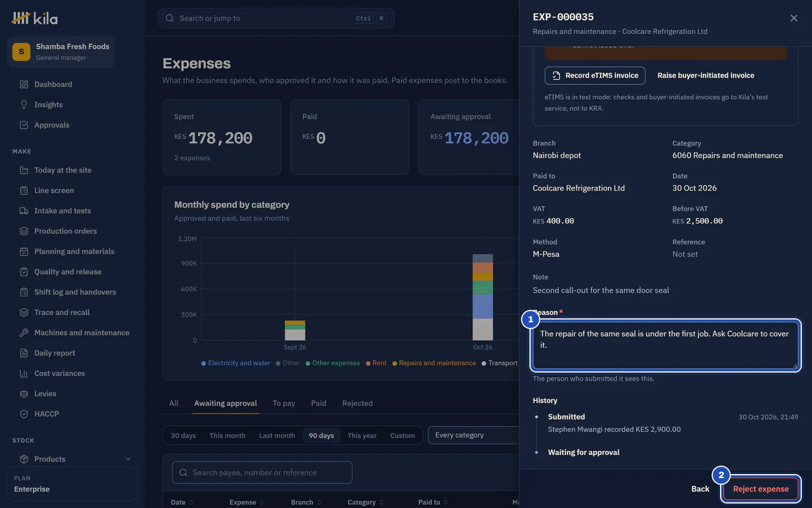Click the Kila logo

(x=34, y=19)
